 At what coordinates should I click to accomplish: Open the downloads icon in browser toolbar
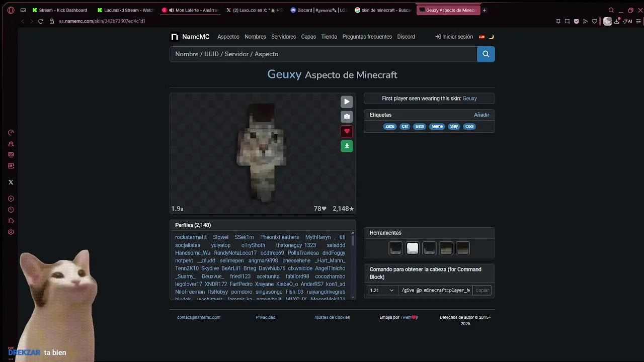click(617, 21)
